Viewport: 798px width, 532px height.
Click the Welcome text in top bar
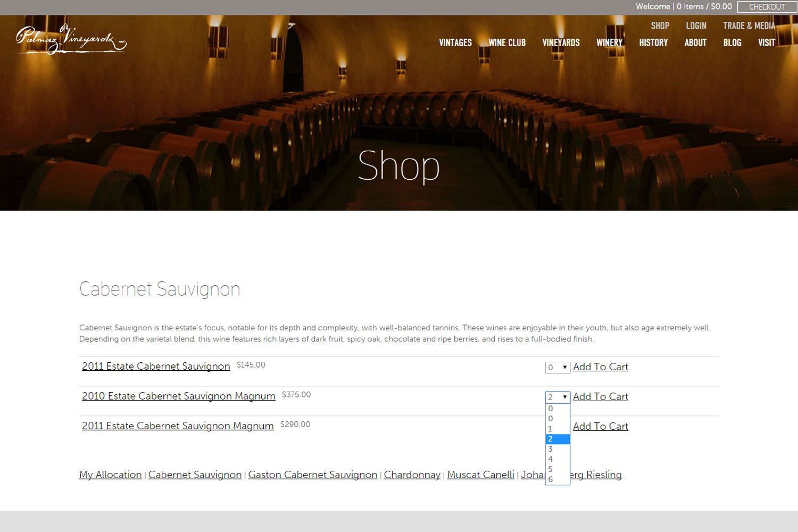[653, 6]
